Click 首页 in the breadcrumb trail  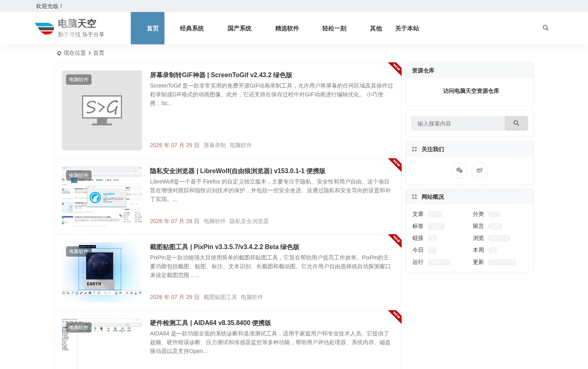99,53
